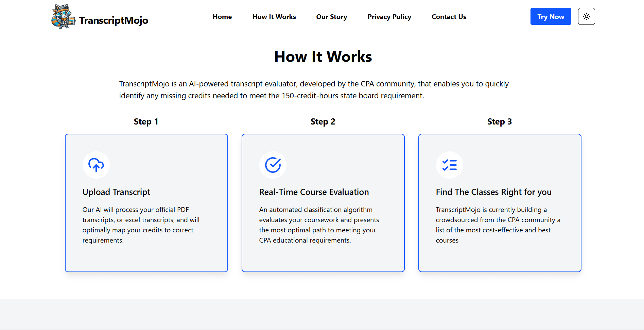Click the "Step 1" label
Image resolution: width=644 pixels, height=330 pixels.
tap(146, 121)
